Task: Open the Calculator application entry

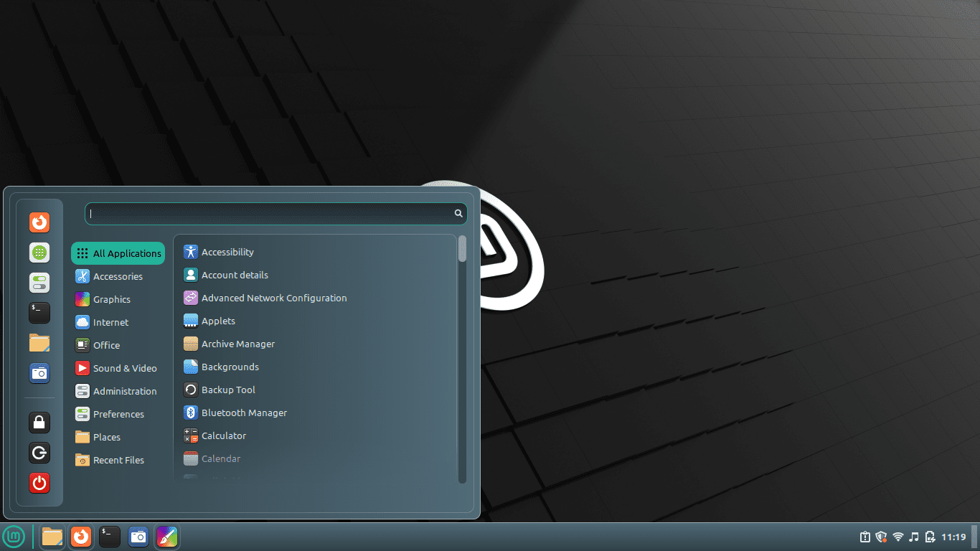Action: tap(223, 435)
